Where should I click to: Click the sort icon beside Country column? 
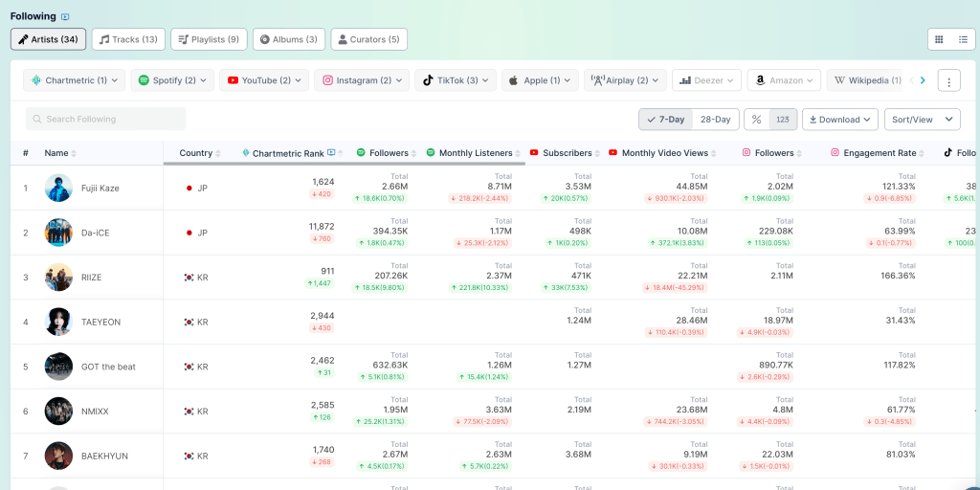coord(218,153)
